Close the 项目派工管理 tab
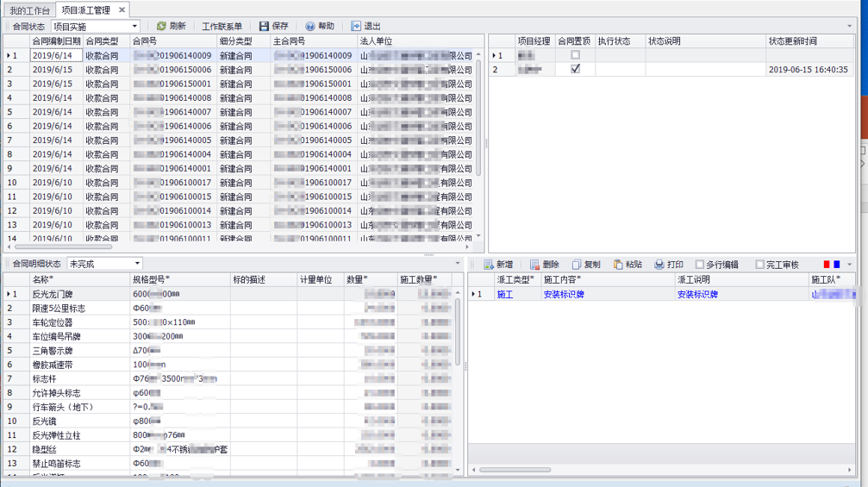868x487 pixels. tap(122, 10)
